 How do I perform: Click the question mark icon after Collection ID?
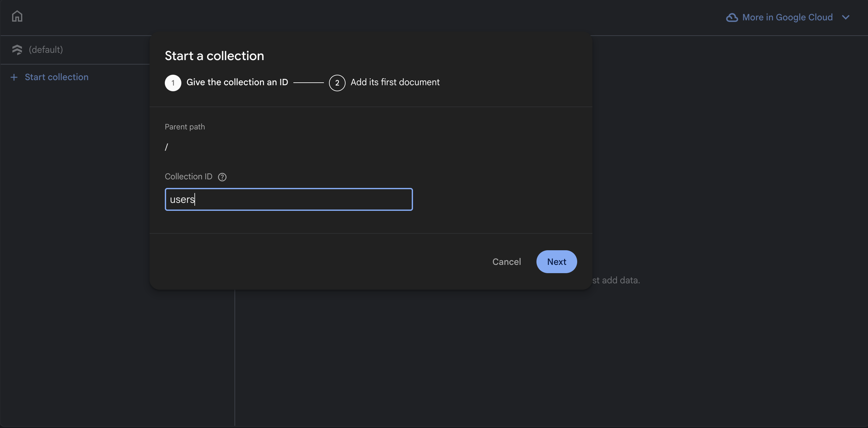pyautogui.click(x=222, y=177)
